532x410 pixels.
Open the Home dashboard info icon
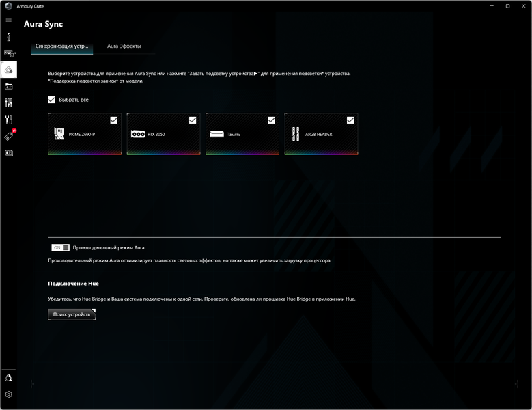tap(8, 37)
